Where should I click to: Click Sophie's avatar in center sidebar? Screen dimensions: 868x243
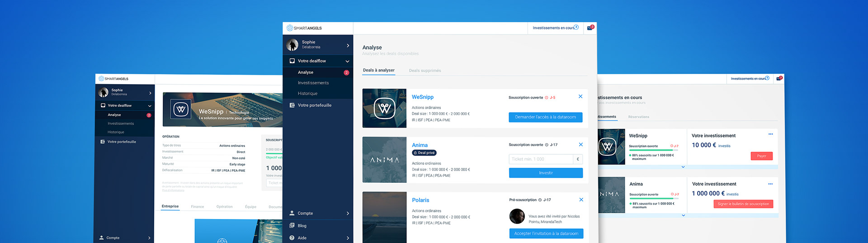pyautogui.click(x=292, y=44)
